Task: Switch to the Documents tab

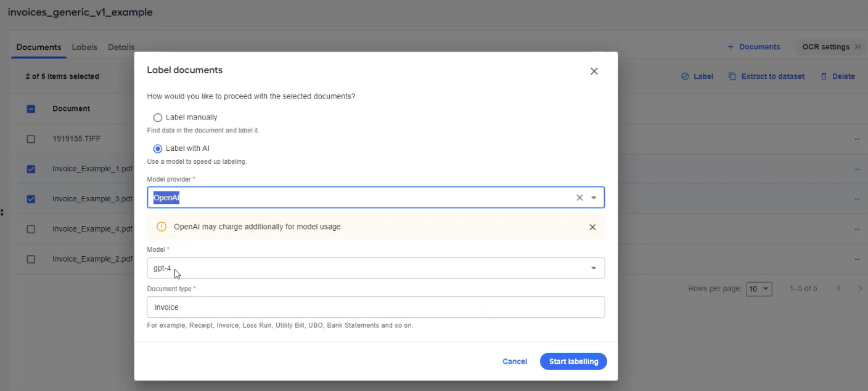Action: coord(39,47)
